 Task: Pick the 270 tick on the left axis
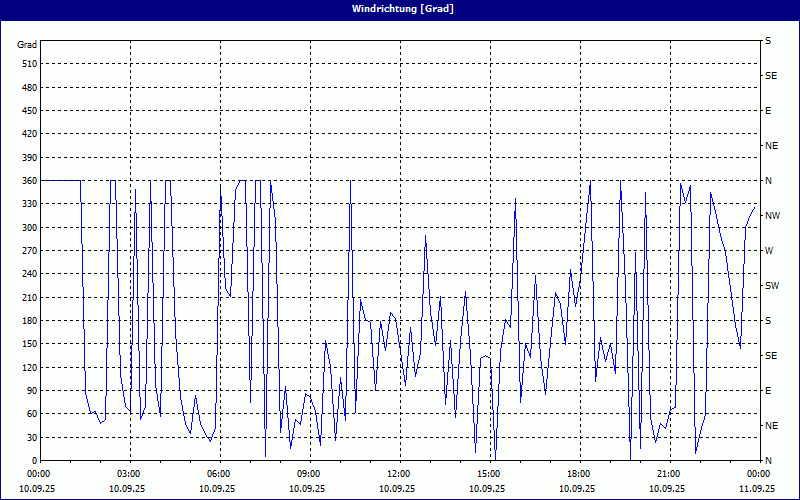pyautogui.click(x=27, y=250)
